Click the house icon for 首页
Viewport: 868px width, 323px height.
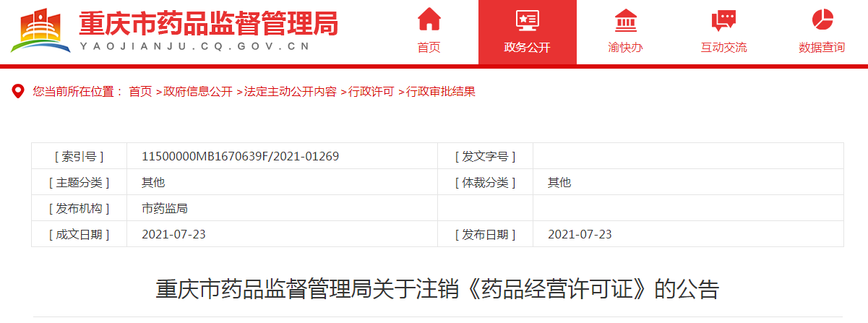pyautogui.click(x=429, y=20)
